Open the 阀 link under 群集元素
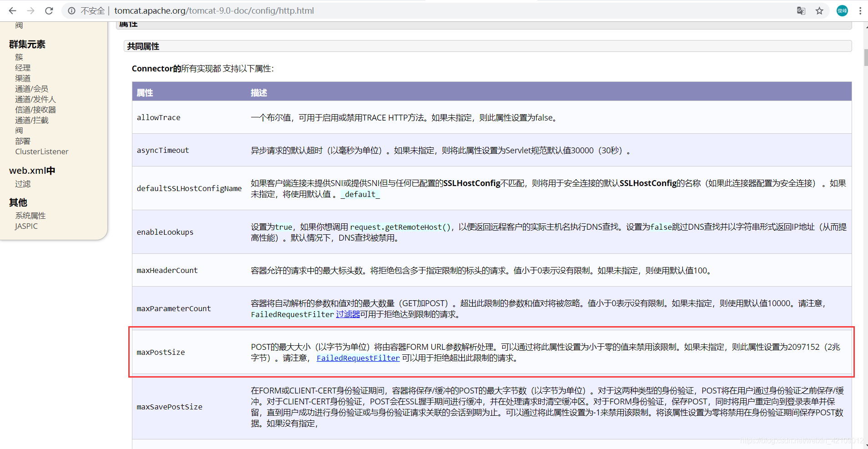The width and height of the screenshot is (868, 449). point(19,131)
